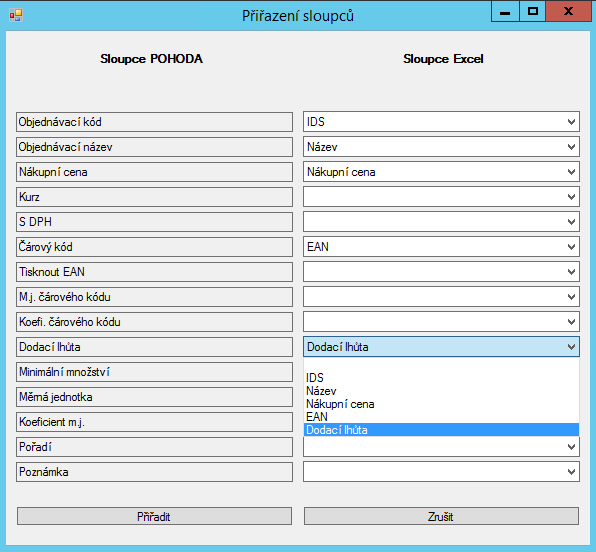This screenshot has height=552, width=596.
Task: Maximize the Přiřazení sloupců window
Action: click(x=533, y=11)
